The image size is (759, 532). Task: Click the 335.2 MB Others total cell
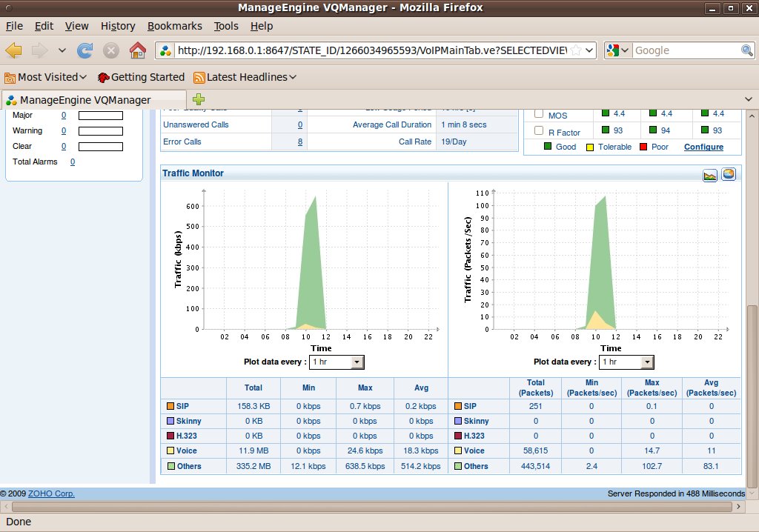(x=253, y=466)
